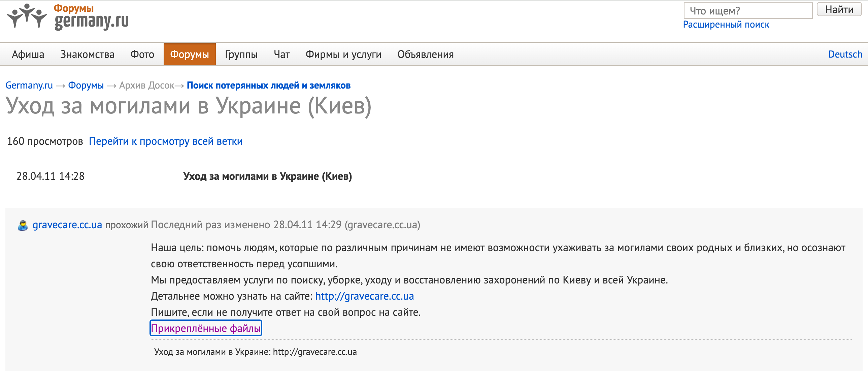Open the Фото menu item
Viewport: 868px width, 371px height.
pyautogui.click(x=142, y=54)
